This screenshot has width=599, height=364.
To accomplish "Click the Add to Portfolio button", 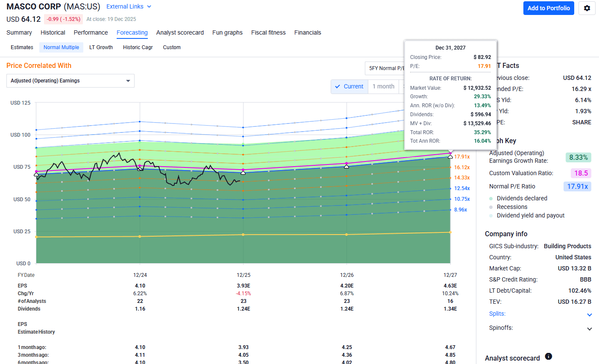I will [x=549, y=8].
